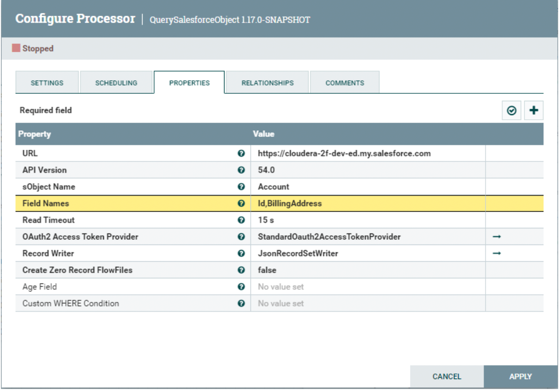This screenshot has height=392, width=560.
Task: Click help icon for sObject Name
Action: [241, 187]
